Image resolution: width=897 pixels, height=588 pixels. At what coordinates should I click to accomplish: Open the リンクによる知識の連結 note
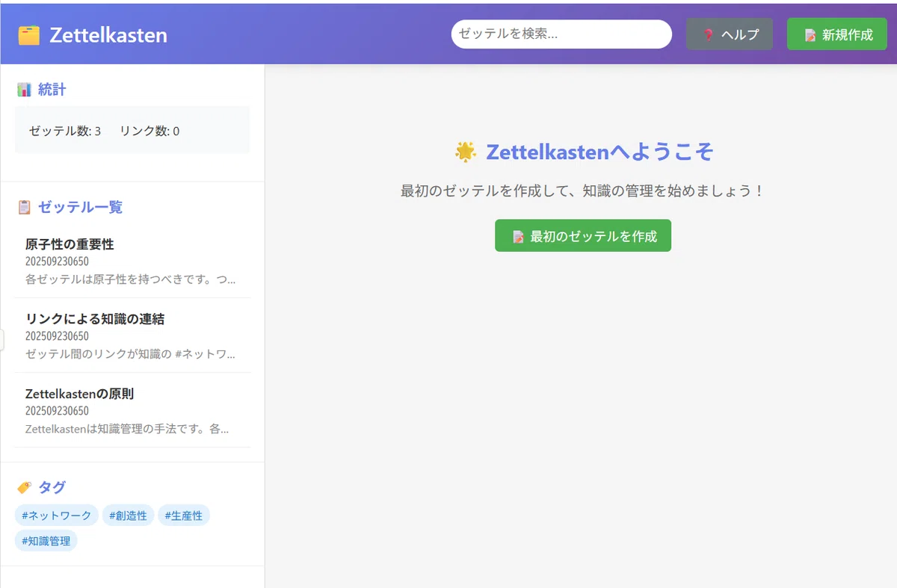132,336
